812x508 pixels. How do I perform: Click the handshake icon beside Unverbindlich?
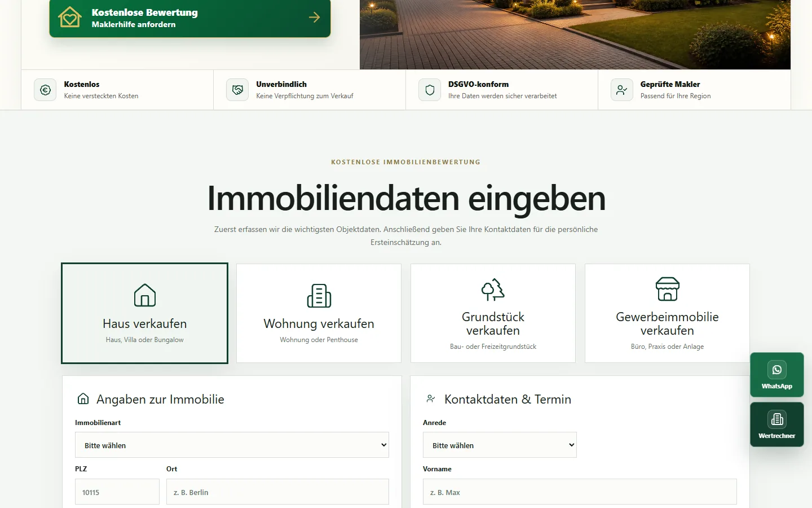point(237,90)
